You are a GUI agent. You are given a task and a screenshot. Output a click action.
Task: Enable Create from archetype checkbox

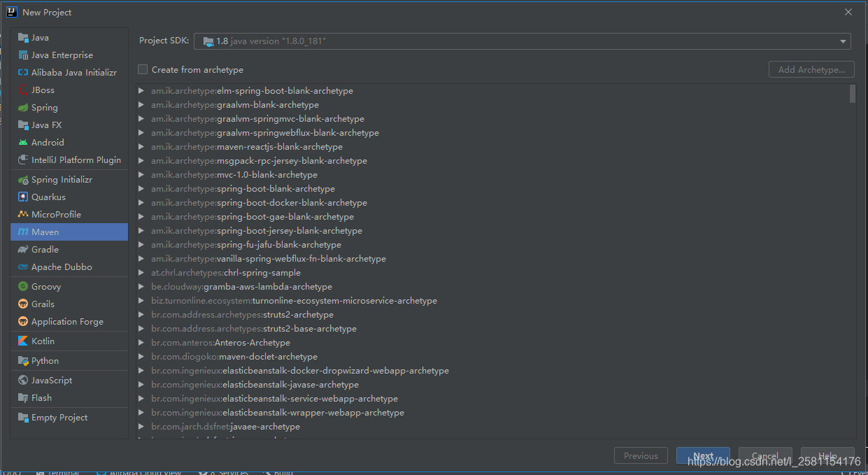(143, 69)
